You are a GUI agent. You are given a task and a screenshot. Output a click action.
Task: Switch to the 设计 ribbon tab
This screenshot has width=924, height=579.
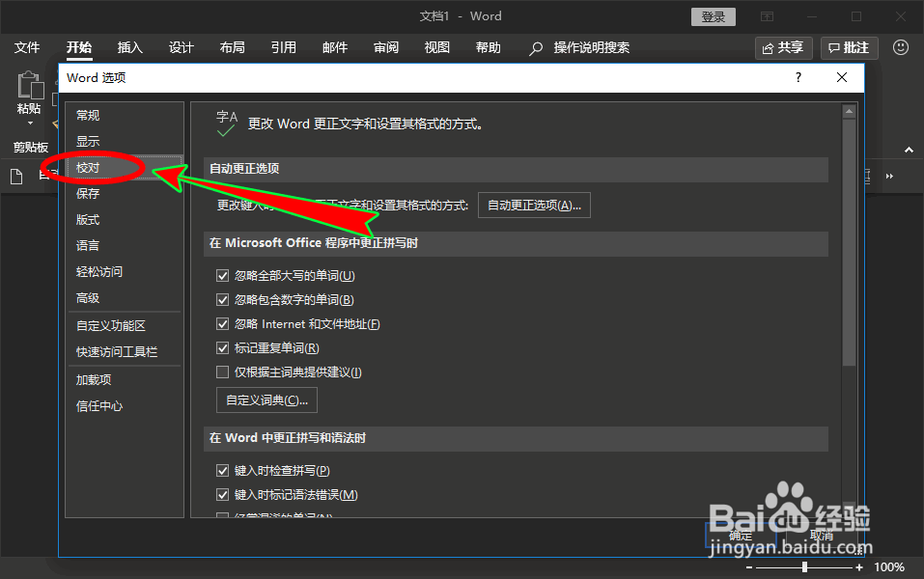(x=181, y=47)
